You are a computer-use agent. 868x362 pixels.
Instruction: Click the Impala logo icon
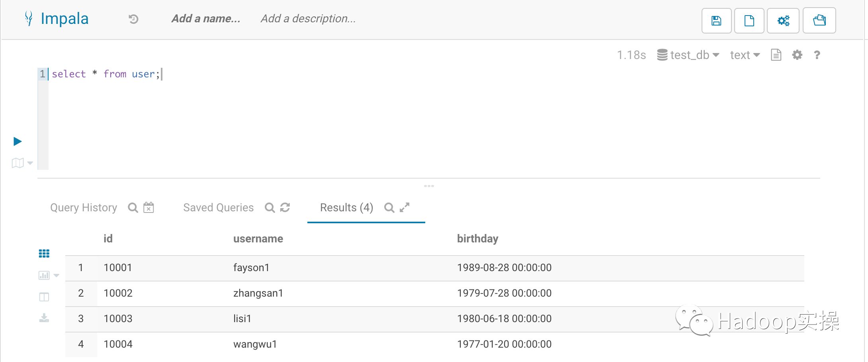28,18
